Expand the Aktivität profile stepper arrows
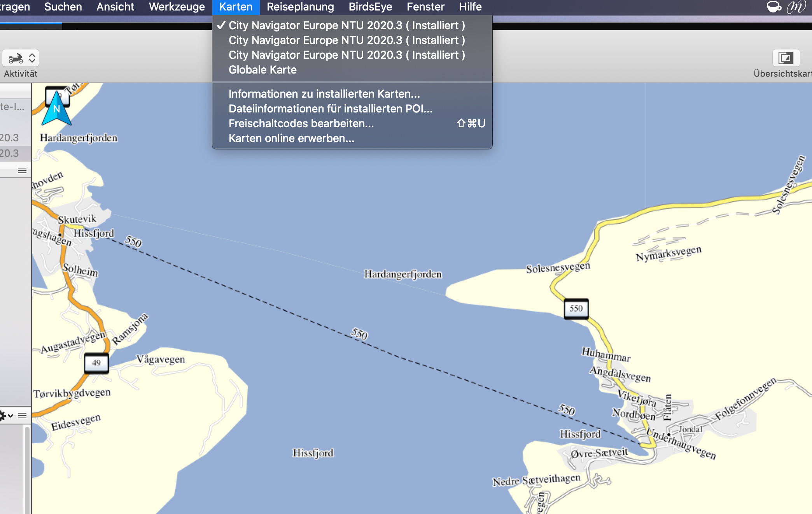 tap(32, 58)
